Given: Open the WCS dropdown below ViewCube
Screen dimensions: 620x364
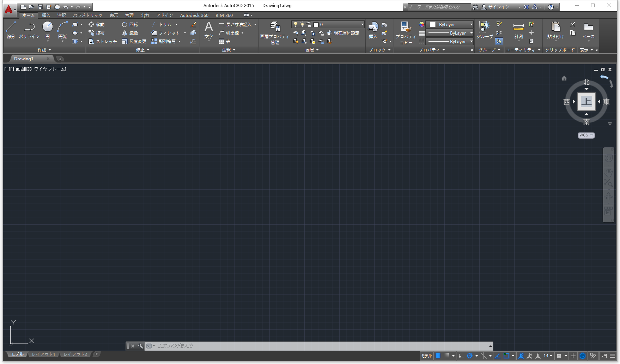Looking at the screenshot, I should tap(586, 135).
